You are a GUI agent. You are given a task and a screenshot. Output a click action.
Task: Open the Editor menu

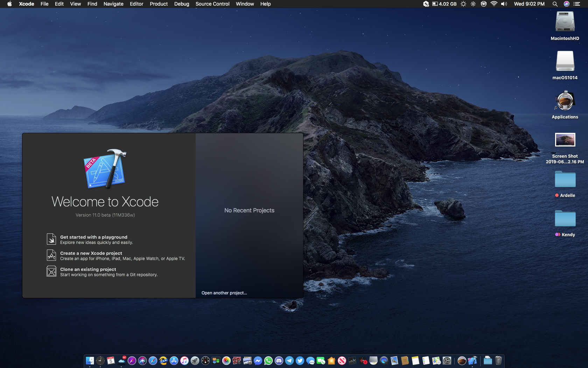coord(136,4)
